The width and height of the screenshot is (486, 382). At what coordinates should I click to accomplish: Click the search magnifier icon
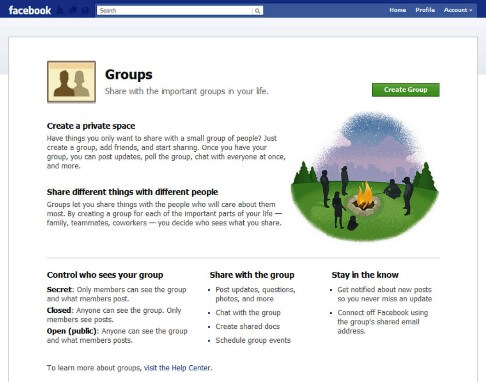click(x=257, y=11)
